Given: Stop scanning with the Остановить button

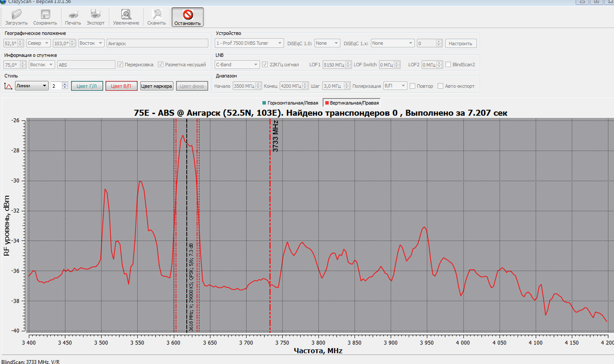Looking at the screenshot, I should [x=188, y=17].
